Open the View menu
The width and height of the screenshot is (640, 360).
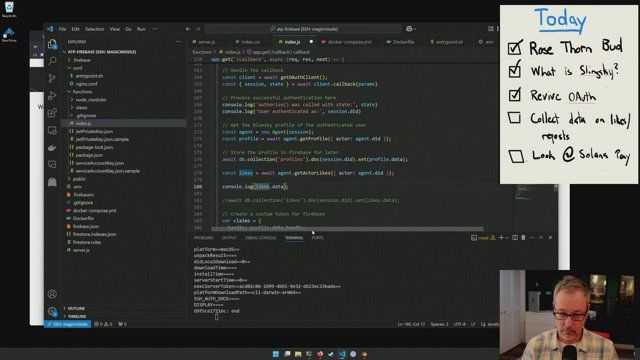[x=115, y=29]
